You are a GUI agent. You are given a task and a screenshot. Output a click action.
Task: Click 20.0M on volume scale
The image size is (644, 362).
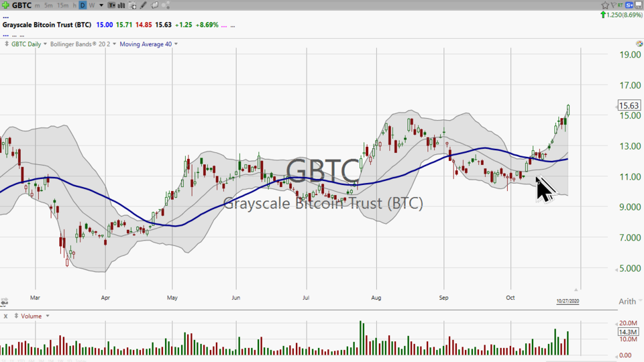pos(629,323)
